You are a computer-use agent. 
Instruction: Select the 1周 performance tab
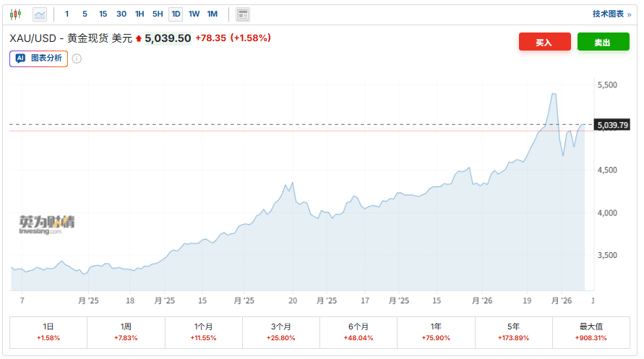126,332
